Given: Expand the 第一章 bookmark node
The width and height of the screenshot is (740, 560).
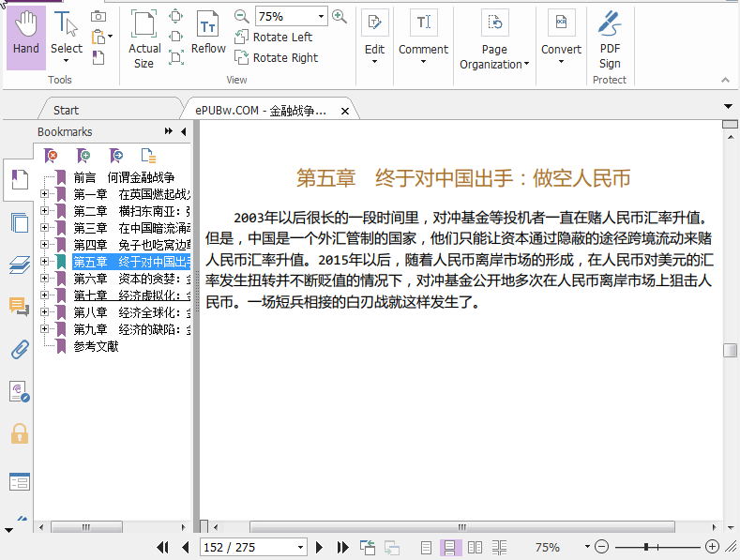Looking at the screenshot, I should tap(44, 193).
